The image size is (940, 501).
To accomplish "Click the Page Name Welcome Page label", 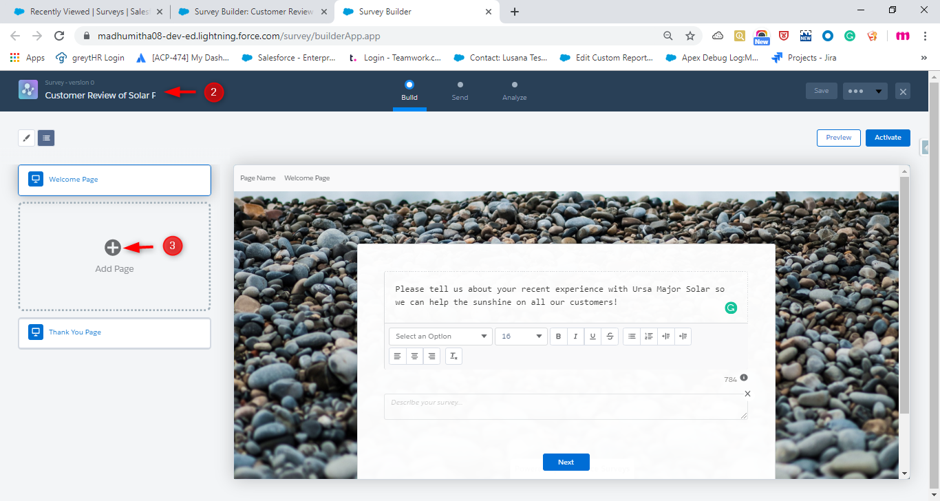I will [285, 178].
